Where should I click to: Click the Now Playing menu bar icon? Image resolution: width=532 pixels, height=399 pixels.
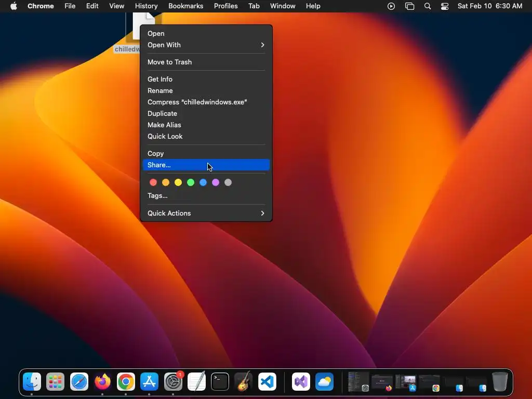(391, 6)
